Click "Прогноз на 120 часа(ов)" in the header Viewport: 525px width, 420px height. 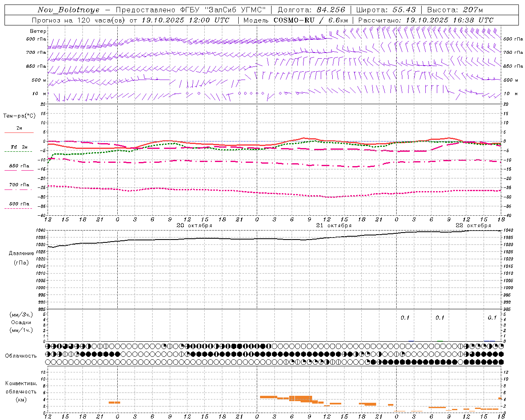point(78,20)
